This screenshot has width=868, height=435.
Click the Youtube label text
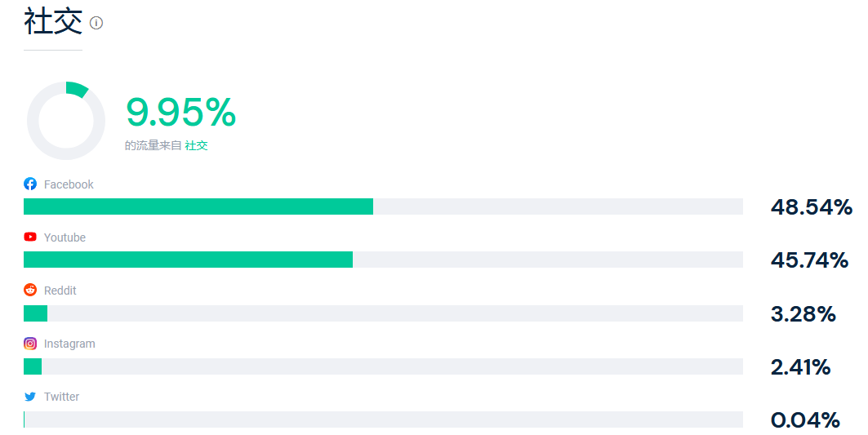[65, 237]
